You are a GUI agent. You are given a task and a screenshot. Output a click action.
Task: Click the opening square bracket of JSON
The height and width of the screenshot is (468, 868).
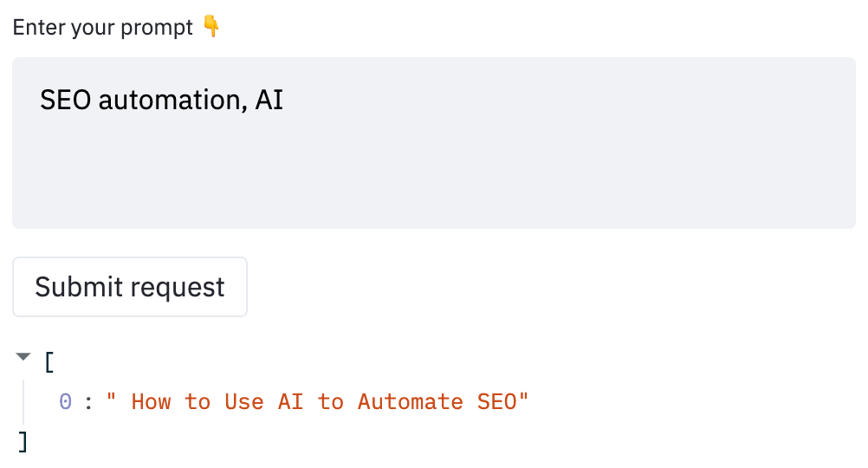pos(49,363)
